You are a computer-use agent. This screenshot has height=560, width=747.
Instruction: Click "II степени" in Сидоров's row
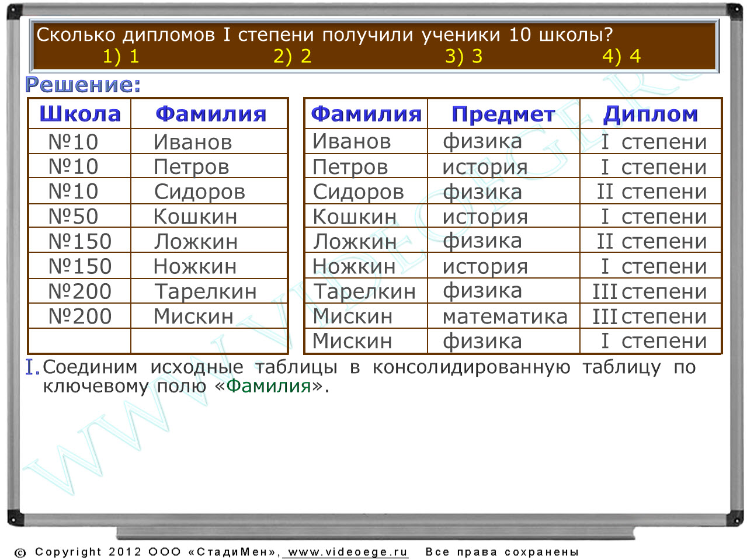coord(652,192)
